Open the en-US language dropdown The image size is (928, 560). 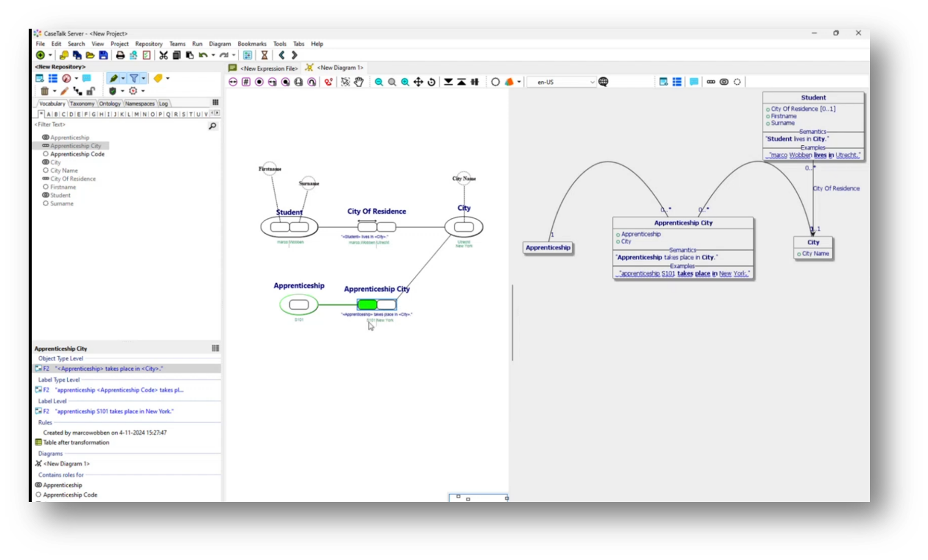(562, 82)
